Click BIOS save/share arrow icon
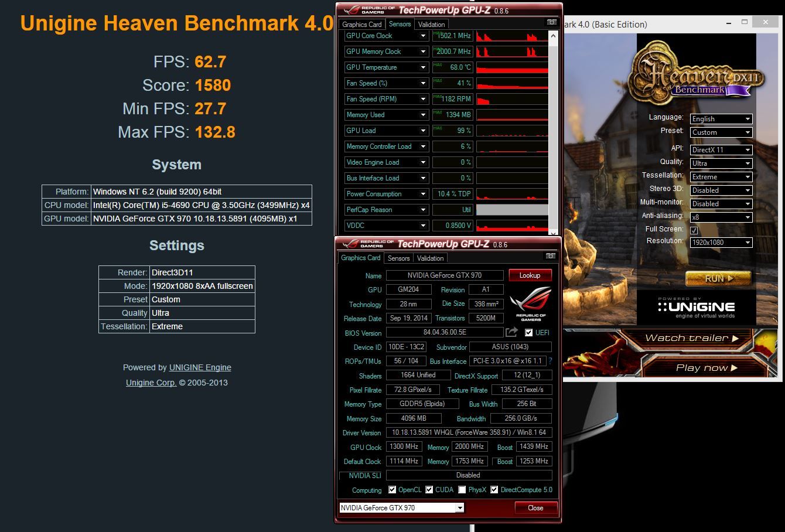Viewport: 785px width, 532px height. [511, 332]
